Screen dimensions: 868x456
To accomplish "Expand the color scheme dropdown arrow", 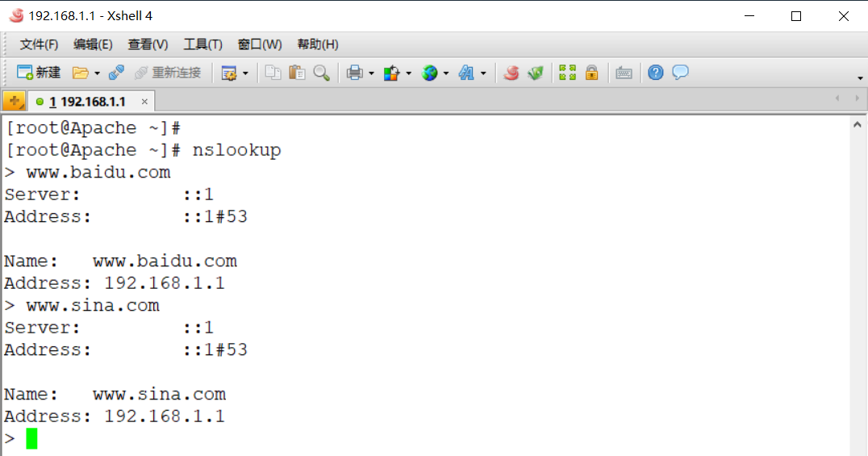I will (x=408, y=73).
